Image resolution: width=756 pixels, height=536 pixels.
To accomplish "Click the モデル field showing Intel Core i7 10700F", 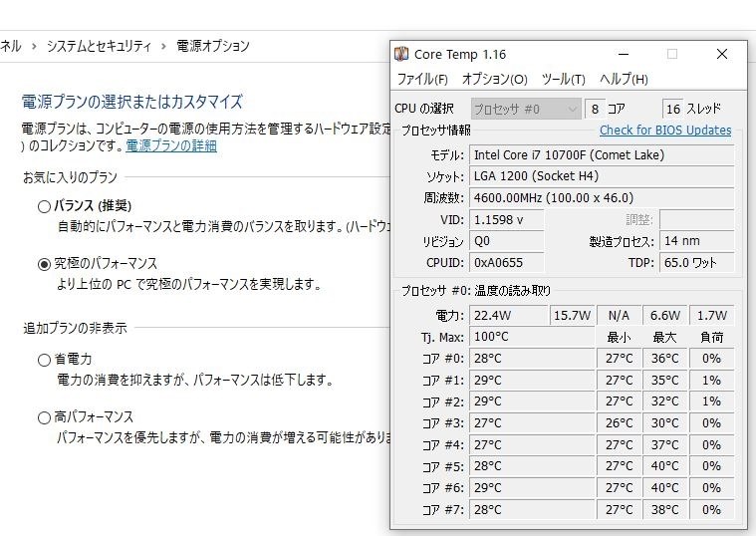I will pyautogui.click(x=603, y=154).
